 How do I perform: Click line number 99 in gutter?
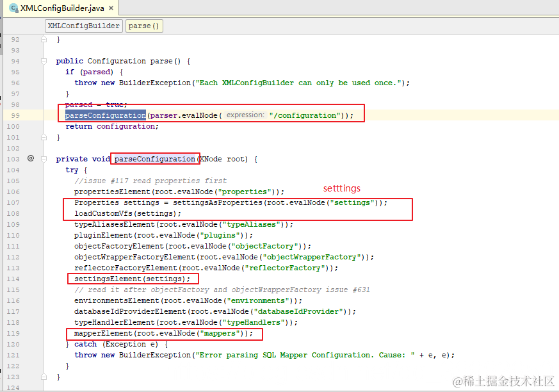pos(15,115)
